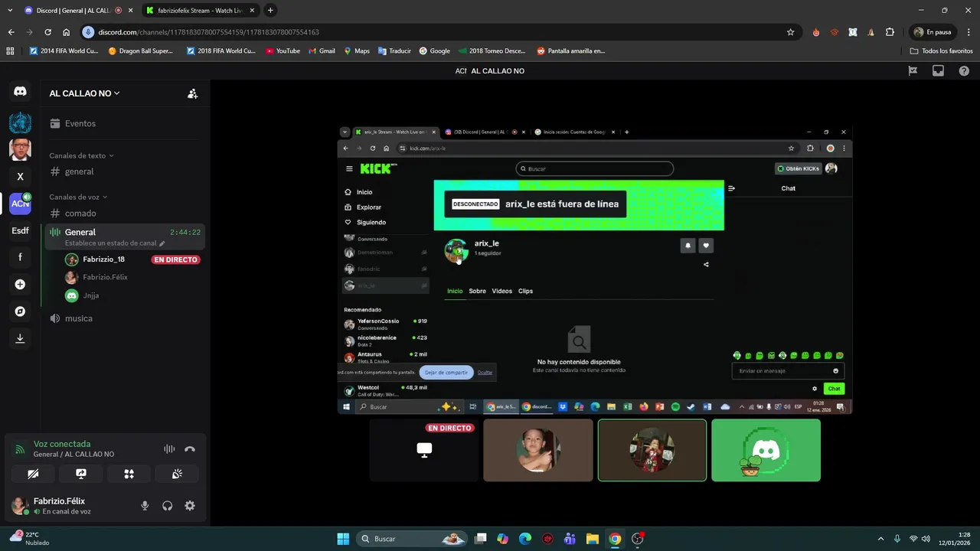Open YouTube bookmark
The height and width of the screenshot is (551, 980).
[283, 51]
